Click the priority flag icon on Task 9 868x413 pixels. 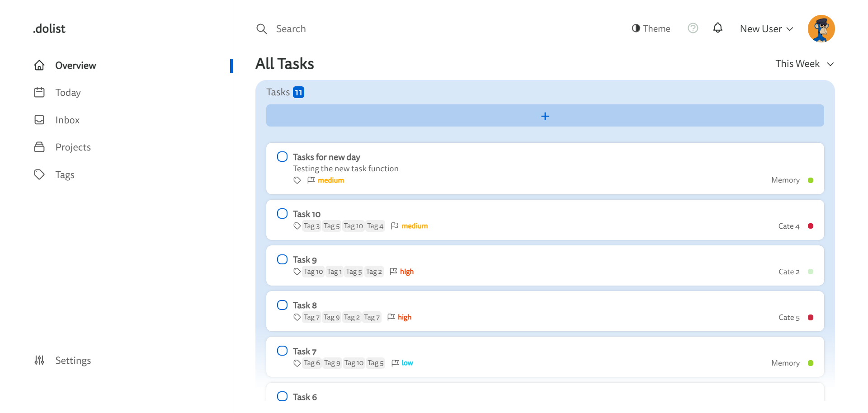393,272
